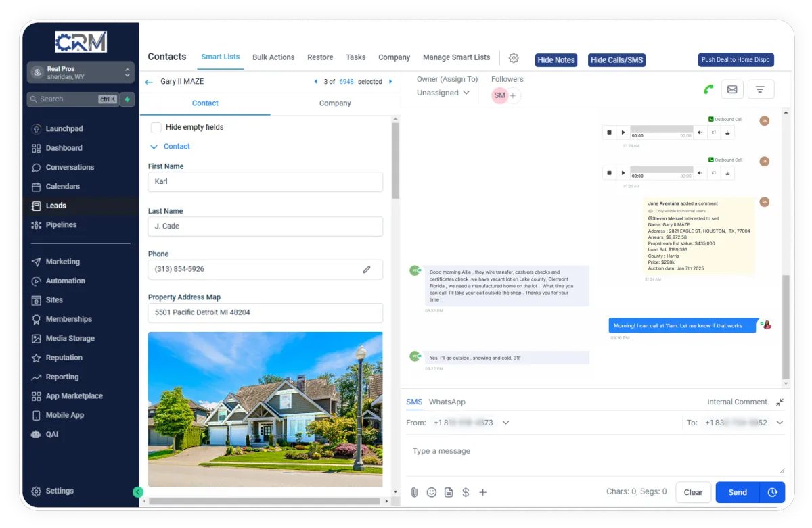Screen dimensions: 812x528
Task: Open the smart list settings gear icon
Action: 514,58
